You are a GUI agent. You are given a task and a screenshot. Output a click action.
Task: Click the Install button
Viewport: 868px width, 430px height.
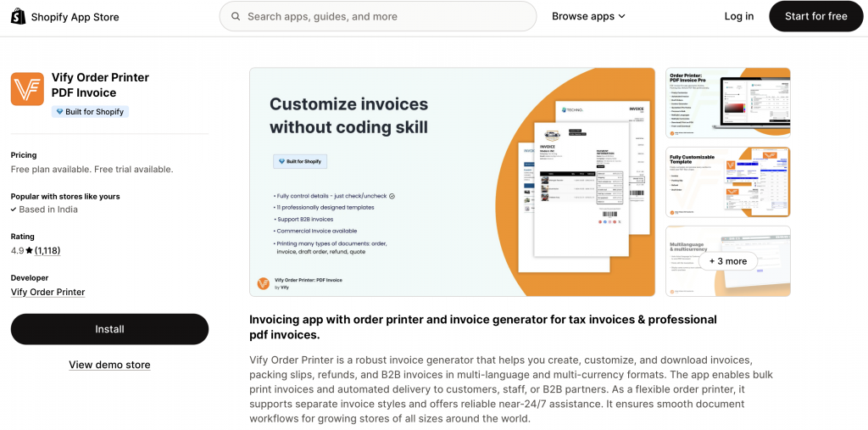click(x=109, y=329)
